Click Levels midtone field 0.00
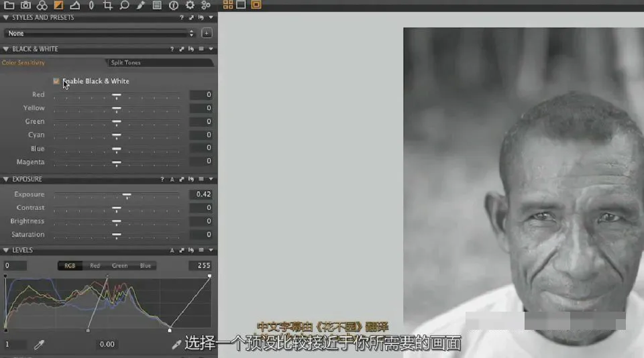Image resolution: width=644 pixels, height=358 pixels. click(107, 345)
